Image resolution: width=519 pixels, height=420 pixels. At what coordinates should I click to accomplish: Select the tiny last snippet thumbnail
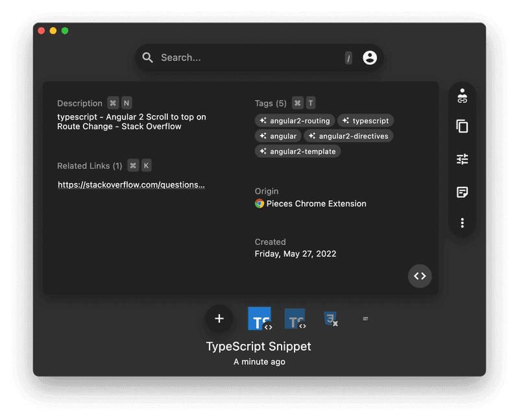[x=365, y=319]
